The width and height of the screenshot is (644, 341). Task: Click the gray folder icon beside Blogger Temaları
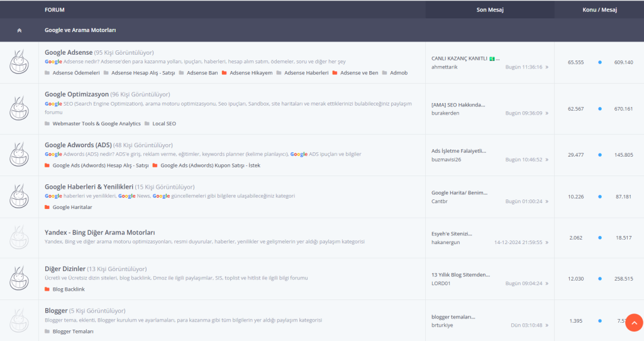47,332
